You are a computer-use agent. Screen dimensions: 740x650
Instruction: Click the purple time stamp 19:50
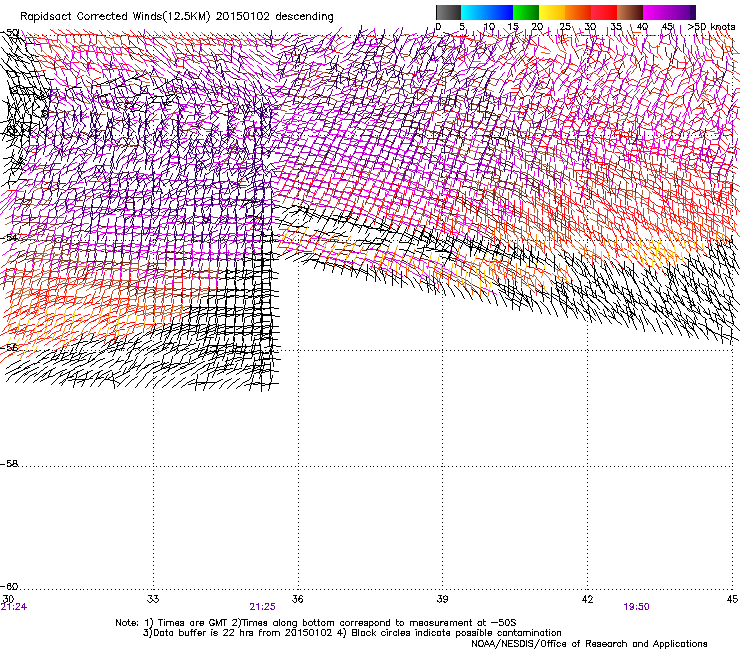[x=636, y=607]
